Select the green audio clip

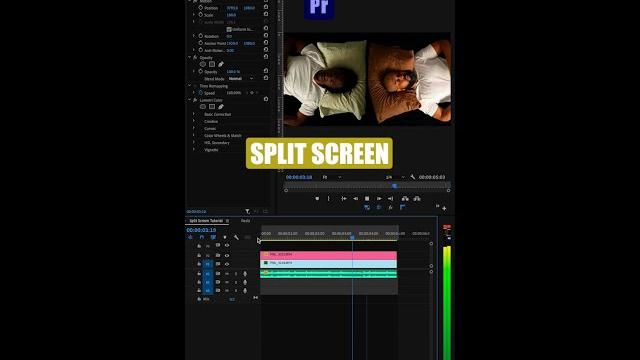[329, 274]
